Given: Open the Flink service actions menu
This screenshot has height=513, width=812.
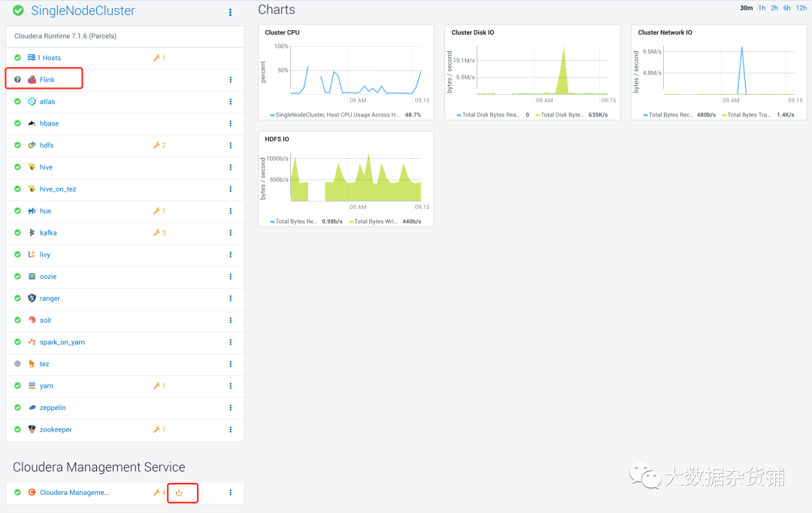Looking at the screenshot, I should pos(231,80).
